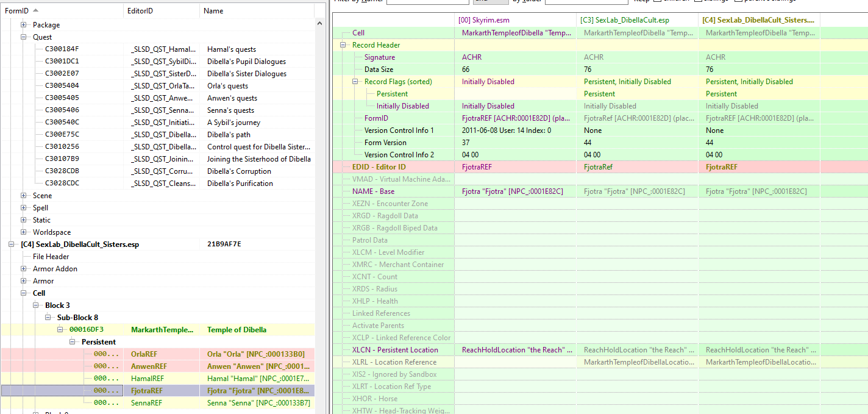Viewport: 868px width, 414px height.
Task: Click the NAME - Base row label
Action: pos(373,191)
